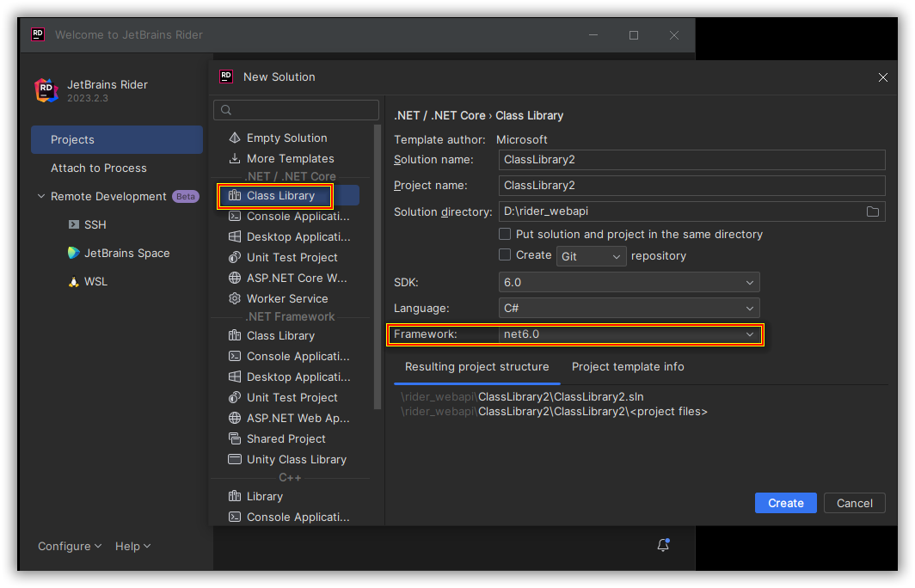The image size is (915, 588).
Task: Open the Framework dropdown showing net6.0
Action: click(x=629, y=334)
